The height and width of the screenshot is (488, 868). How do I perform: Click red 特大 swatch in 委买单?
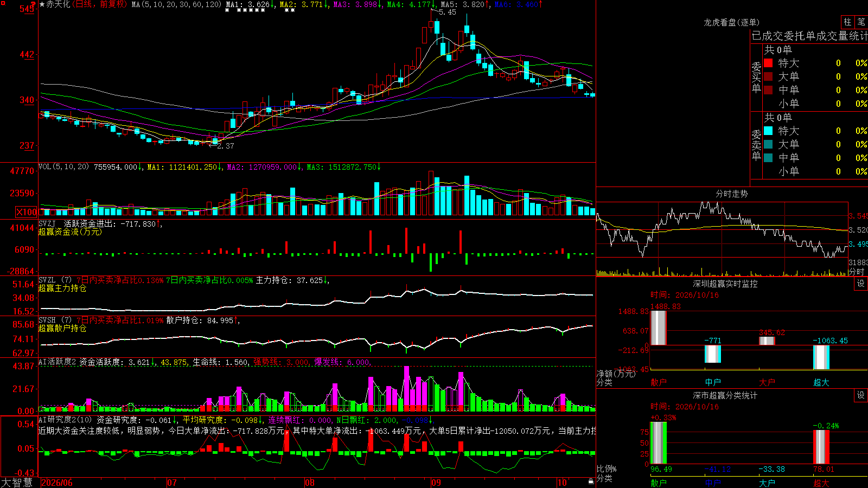(768, 63)
